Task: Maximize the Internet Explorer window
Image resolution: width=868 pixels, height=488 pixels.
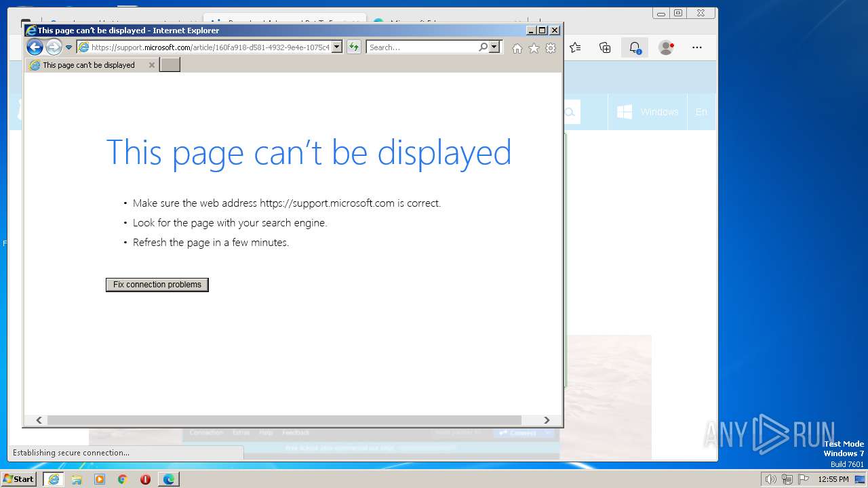Action: [x=542, y=30]
